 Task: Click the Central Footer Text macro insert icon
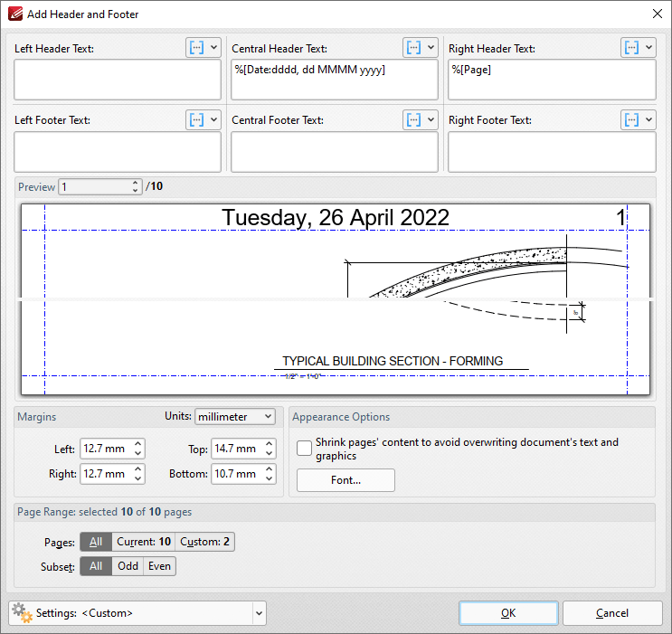point(413,119)
